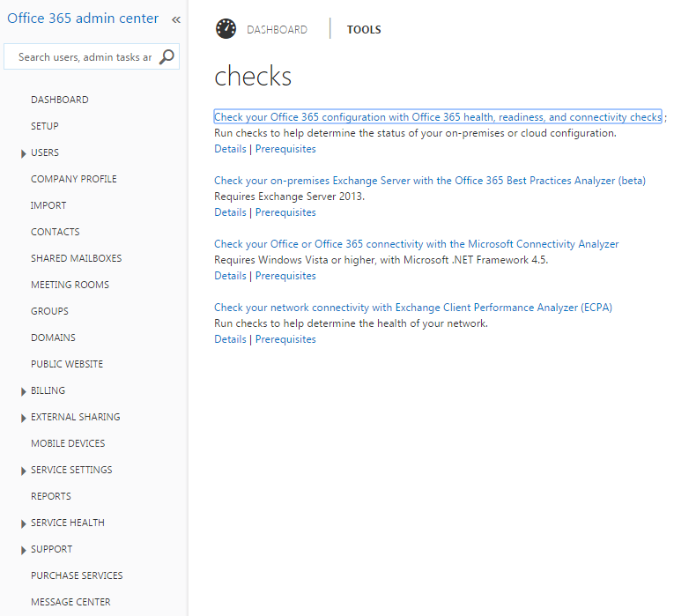Open the DASHBOARD tab in header
This screenshot has width=674, height=616.
point(277,30)
